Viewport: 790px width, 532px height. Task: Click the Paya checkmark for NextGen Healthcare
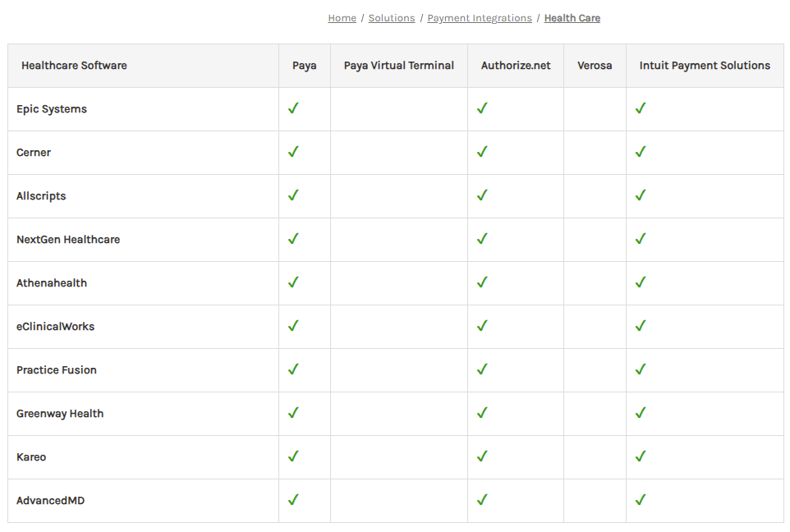click(293, 239)
